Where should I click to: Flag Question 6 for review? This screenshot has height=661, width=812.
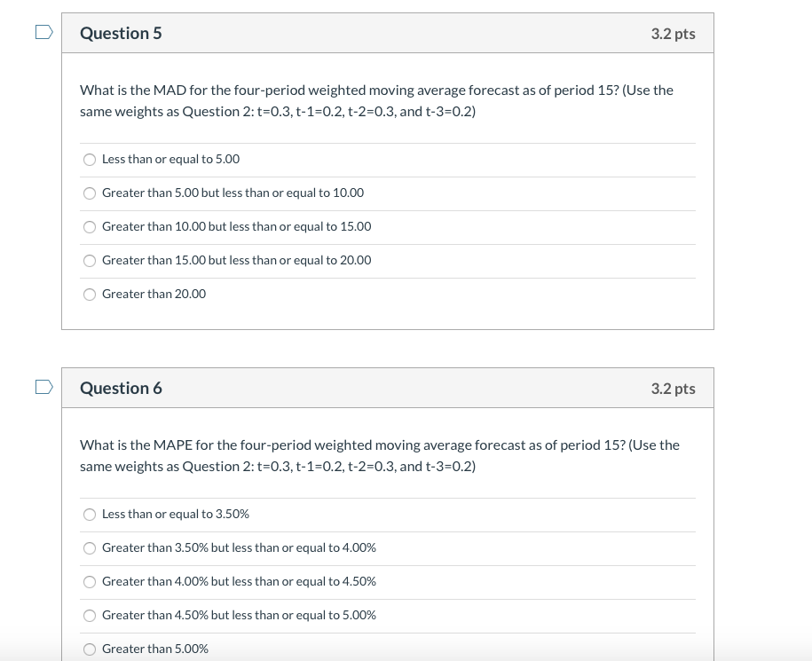tap(43, 385)
